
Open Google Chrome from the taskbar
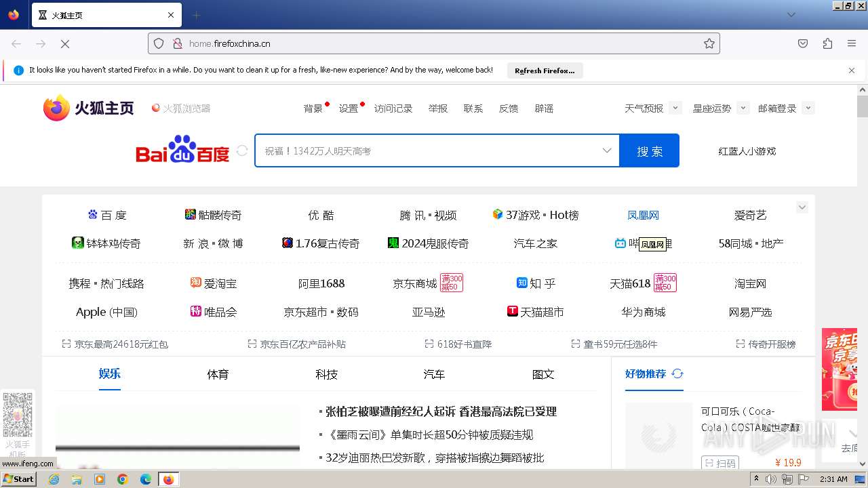123,479
